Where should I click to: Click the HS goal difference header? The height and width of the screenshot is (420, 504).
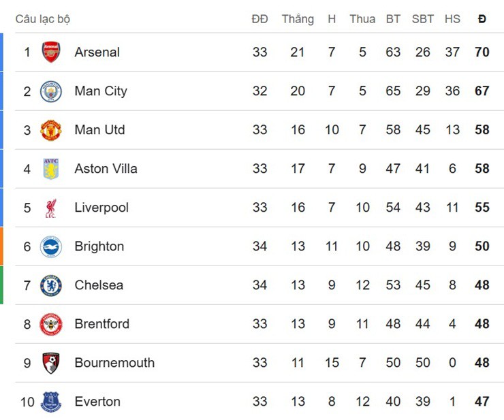(x=452, y=19)
